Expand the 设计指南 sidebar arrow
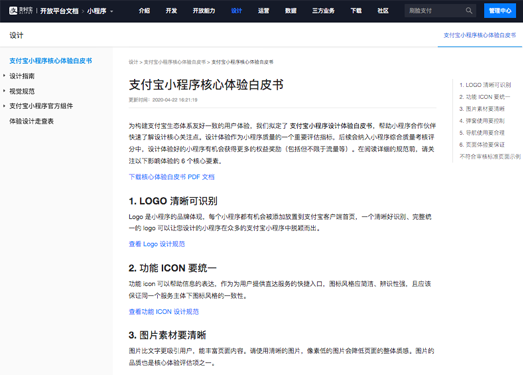Image resolution: width=523 pixels, height=375 pixels. (4, 76)
